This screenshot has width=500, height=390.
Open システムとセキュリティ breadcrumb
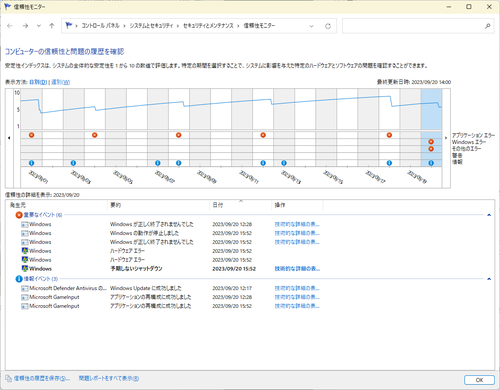click(x=151, y=26)
